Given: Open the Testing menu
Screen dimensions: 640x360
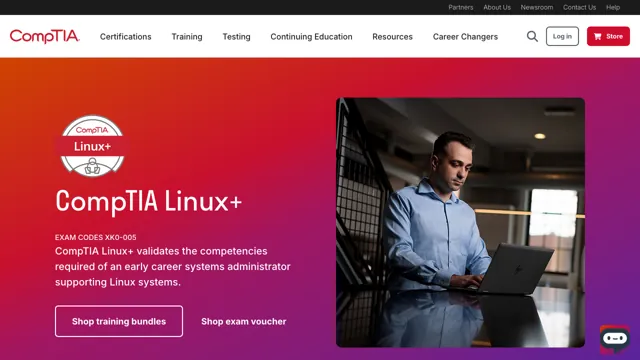Looking at the screenshot, I should (236, 37).
